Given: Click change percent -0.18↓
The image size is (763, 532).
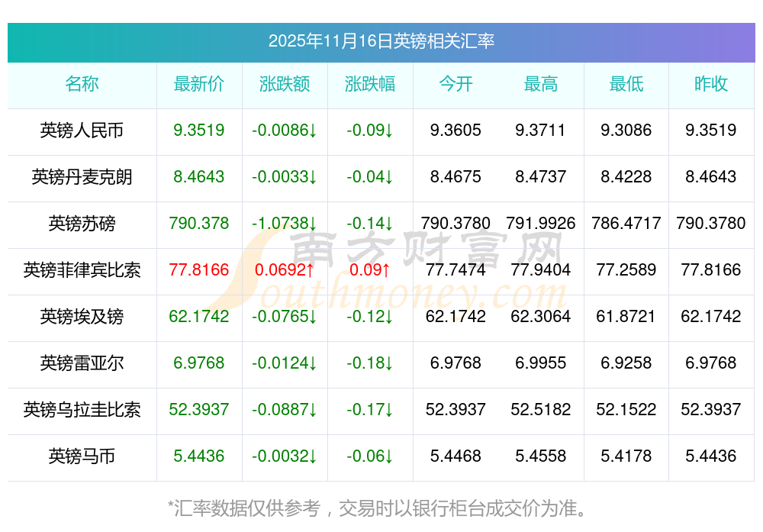Looking at the screenshot, I should (370, 363).
